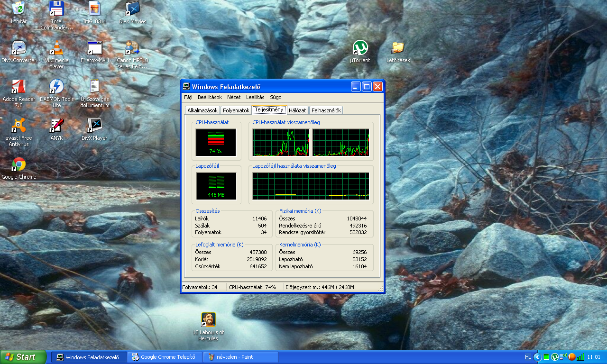This screenshot has width=607, height=364.
Task: Switch to the Hálózat tab
Action: [297, 110]
